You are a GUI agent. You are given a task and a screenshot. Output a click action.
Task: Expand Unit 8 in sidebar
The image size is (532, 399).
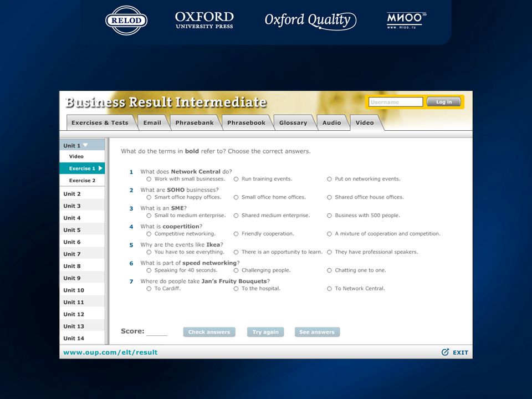tap(82, 266)
